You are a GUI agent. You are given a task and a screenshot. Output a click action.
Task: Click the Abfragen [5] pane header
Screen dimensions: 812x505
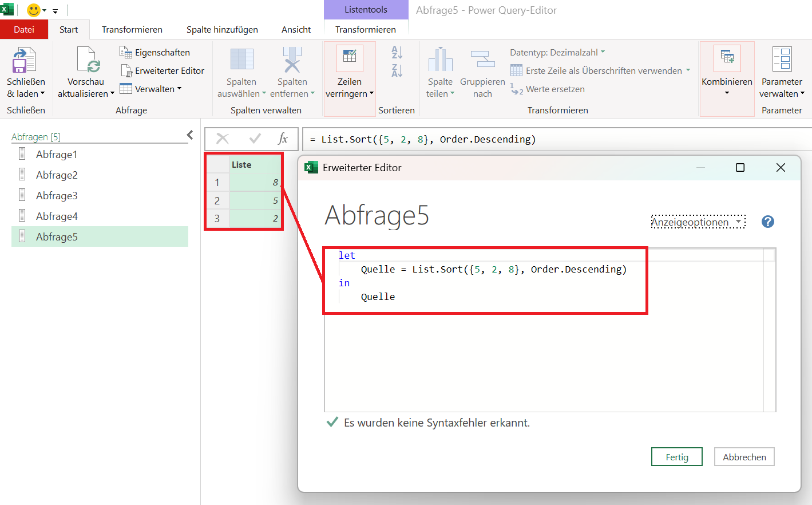point(36,136)
